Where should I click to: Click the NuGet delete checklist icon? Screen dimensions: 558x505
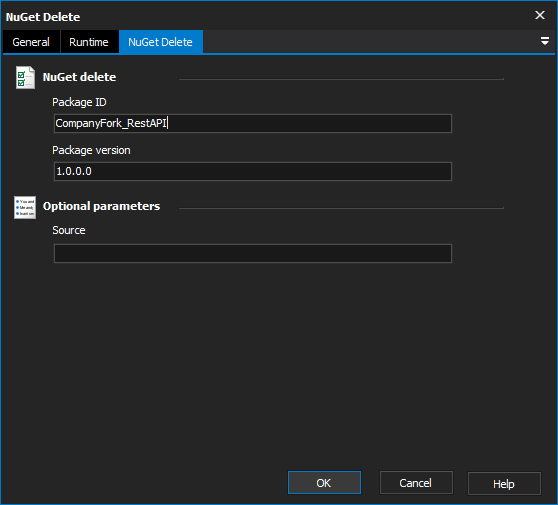(x=25, y=77)
